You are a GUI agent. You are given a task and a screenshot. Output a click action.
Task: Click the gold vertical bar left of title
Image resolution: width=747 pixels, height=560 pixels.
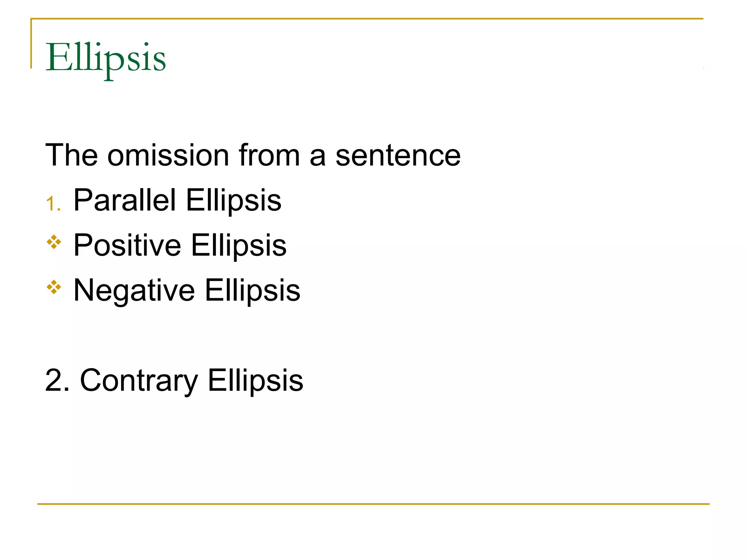pyautogui.click(x=31, y=43)
